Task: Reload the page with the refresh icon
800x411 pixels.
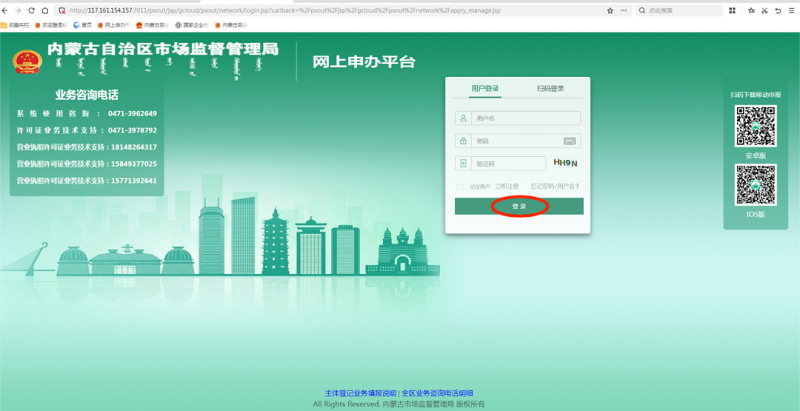Action: pos(31,10)
